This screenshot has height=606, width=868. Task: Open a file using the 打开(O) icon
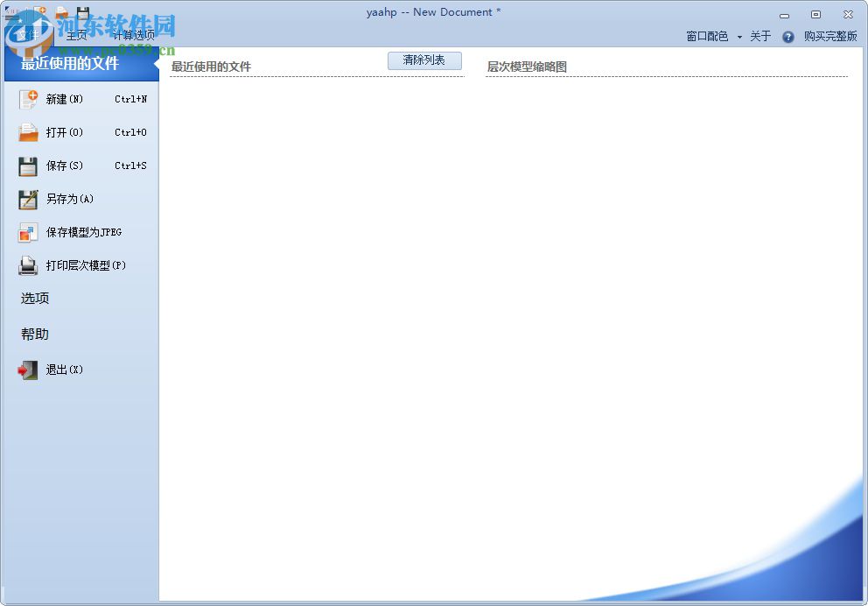(x=27, y=132)
